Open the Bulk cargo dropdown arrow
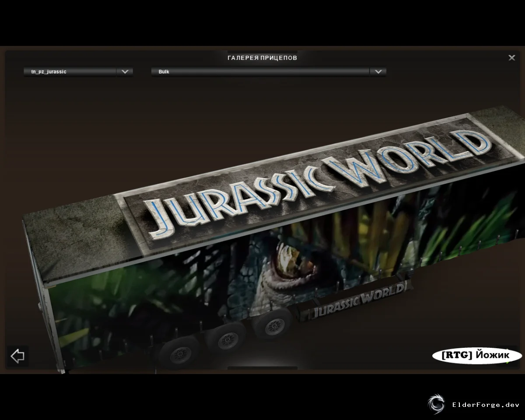This screenshot has height=420, width=525. click(378, 72)
